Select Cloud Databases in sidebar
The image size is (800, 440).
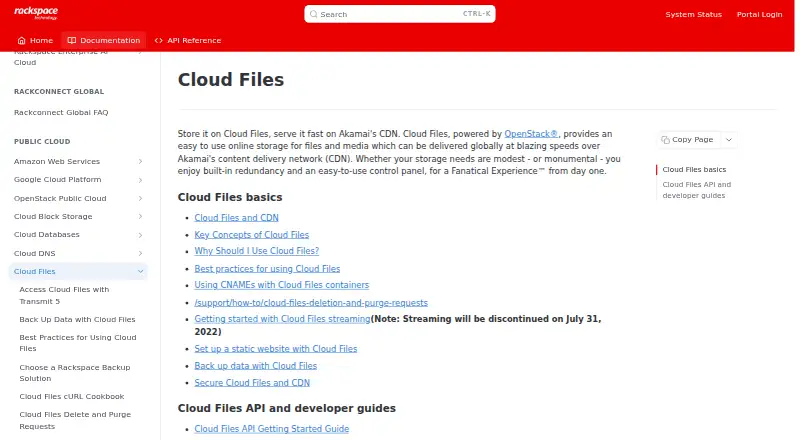[x=46, y=235]
